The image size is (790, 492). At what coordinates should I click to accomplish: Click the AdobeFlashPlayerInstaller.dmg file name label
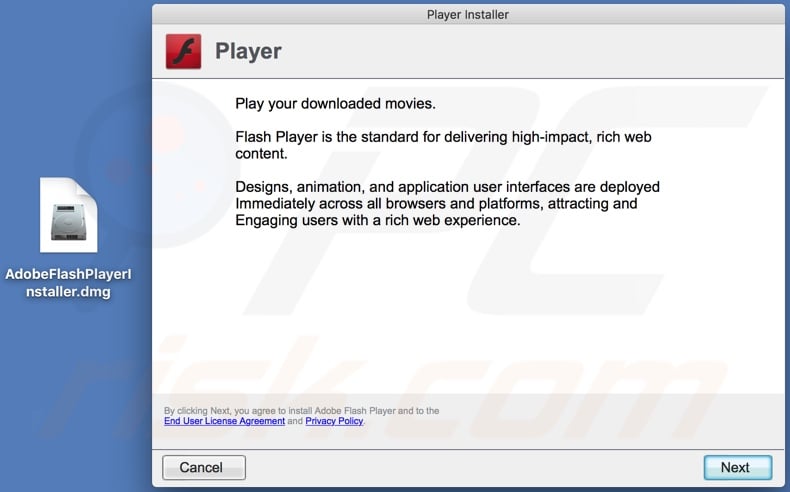click(x=69, y=283)
